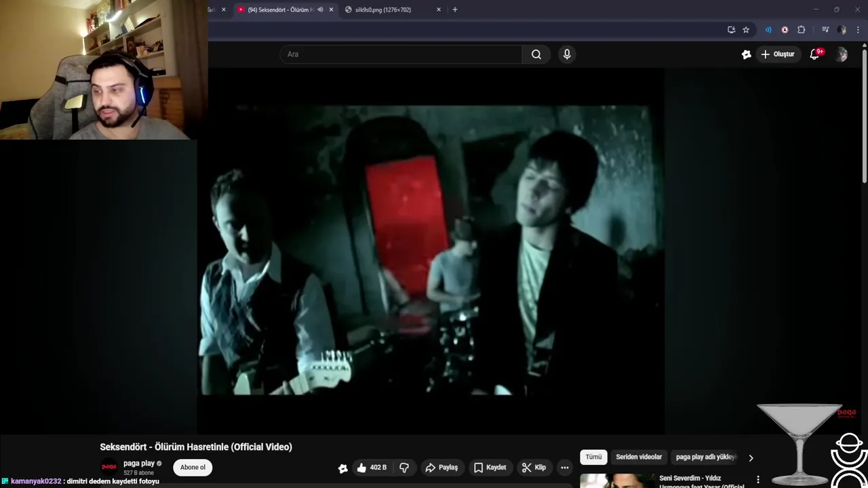Dislike the Seksendört video
This screenshot has height=488, width=868.
click(404, 468)
